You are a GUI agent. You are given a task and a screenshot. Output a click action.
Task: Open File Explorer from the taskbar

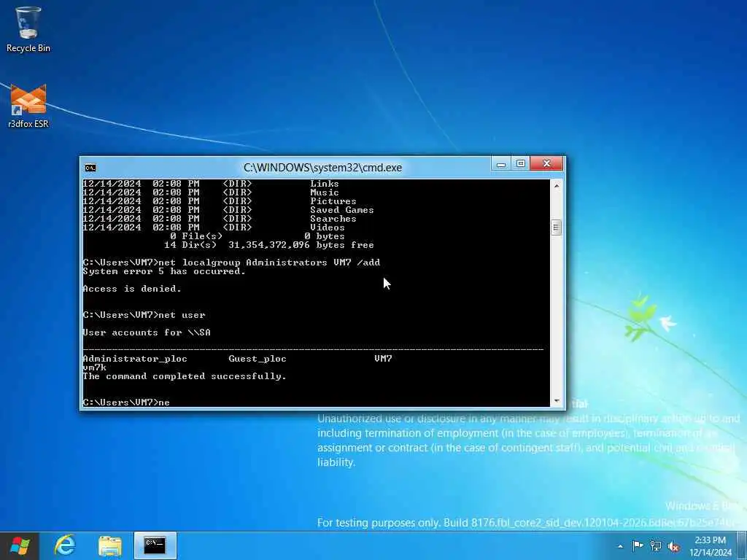(110, 545)
